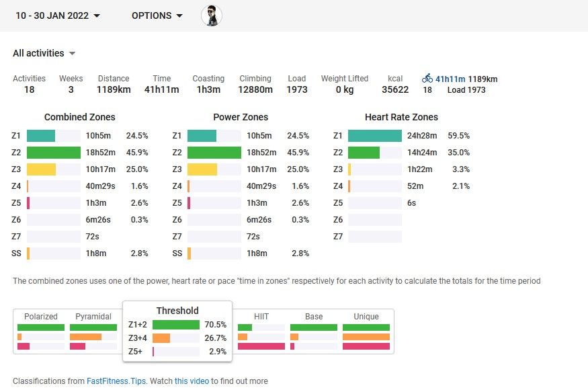Screen dimensions: 588x392
Task: Click the 'this video' link
Action: 192,381
